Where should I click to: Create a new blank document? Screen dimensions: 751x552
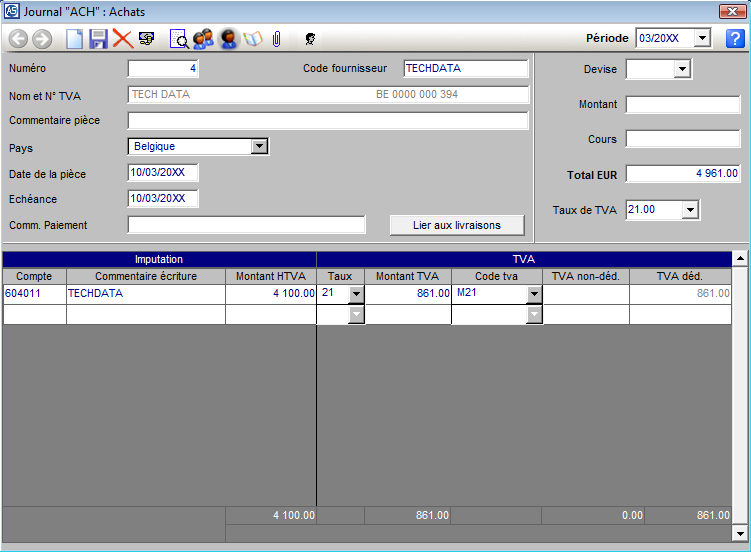(x=74, y=39)
